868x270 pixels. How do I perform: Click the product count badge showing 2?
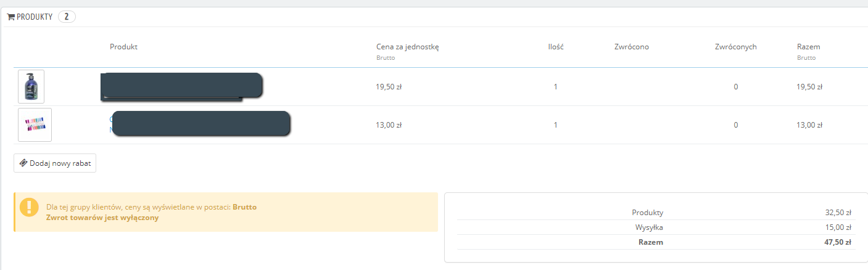[x=67, y=17]
